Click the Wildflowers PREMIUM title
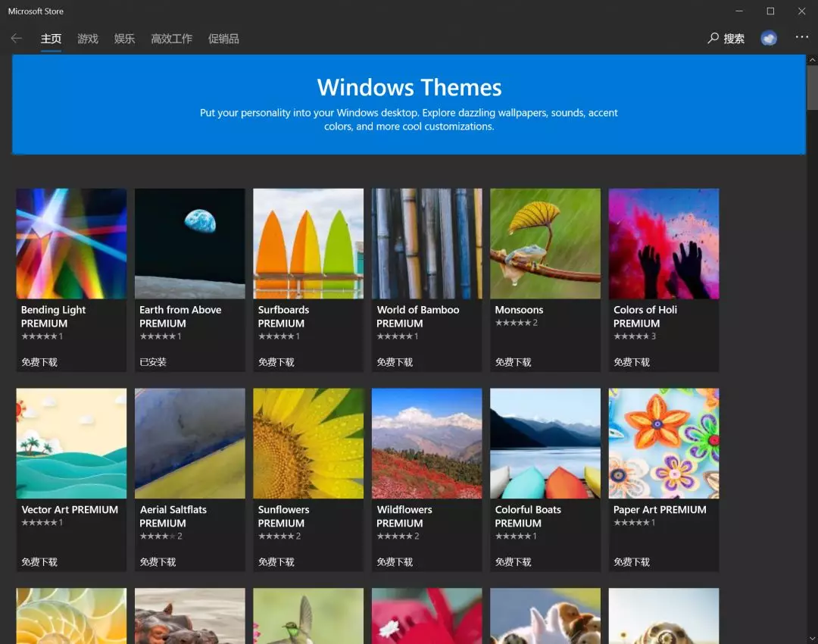 tap(404, 516)
